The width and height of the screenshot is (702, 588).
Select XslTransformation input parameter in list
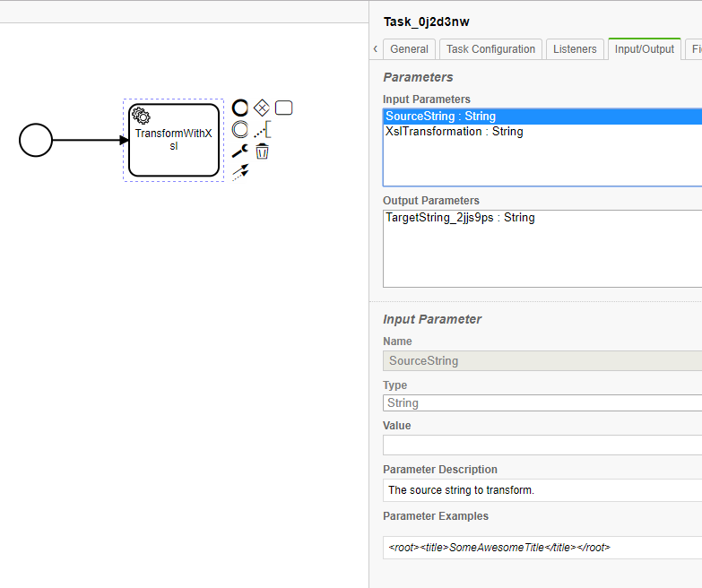pos(455,132)
